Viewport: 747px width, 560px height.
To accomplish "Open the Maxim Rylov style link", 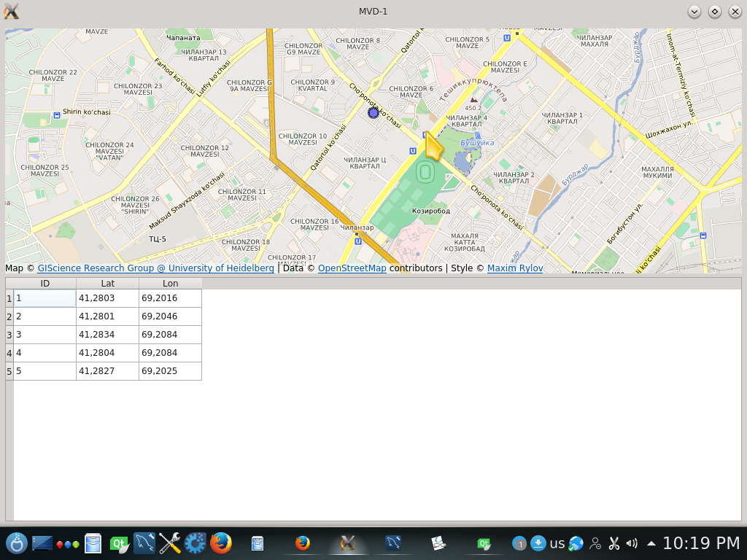I will point(515,268).
